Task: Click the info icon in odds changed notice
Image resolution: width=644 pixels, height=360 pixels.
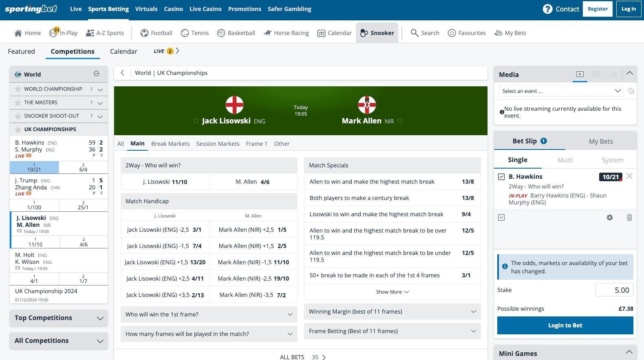Action: [505, 266]
